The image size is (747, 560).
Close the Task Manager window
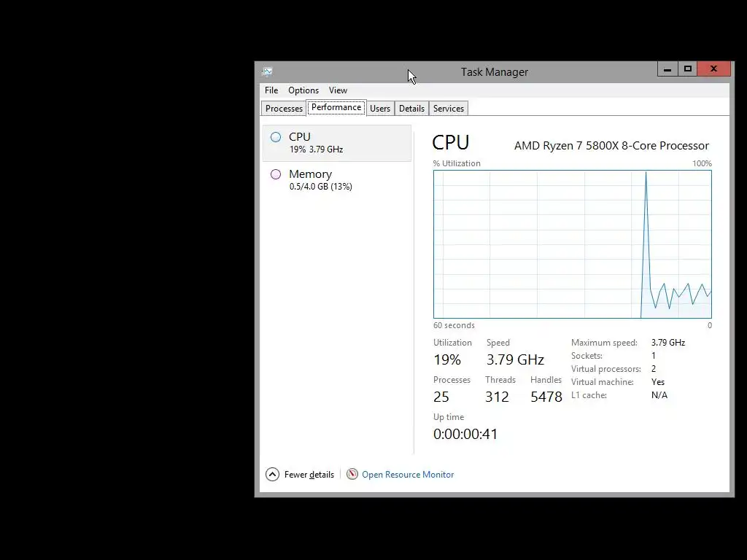(713, 69)
